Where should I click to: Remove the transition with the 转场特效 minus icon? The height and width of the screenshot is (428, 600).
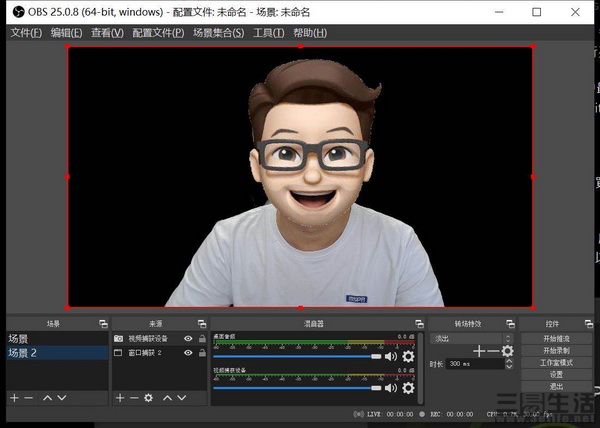coord(493,351)
